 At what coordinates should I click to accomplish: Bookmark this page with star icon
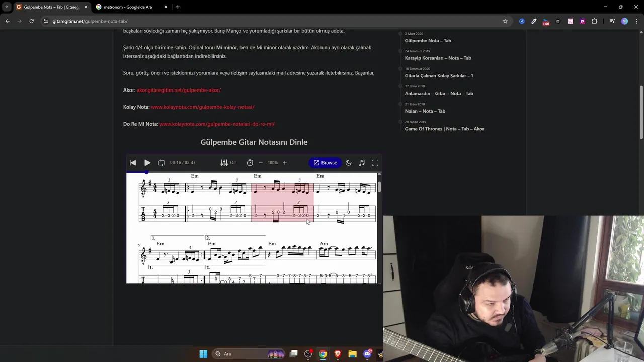[x=505, y=21]
